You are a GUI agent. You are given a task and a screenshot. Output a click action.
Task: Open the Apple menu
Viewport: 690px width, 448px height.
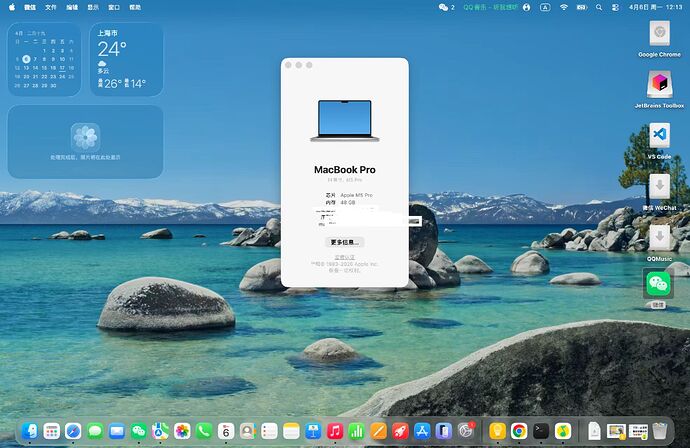(x=12, y=7)
